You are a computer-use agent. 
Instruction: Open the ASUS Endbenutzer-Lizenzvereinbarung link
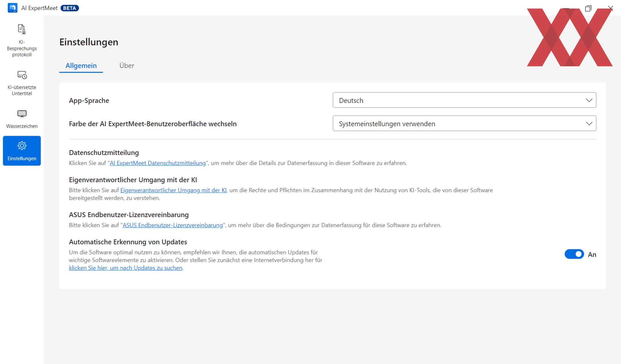172,225
